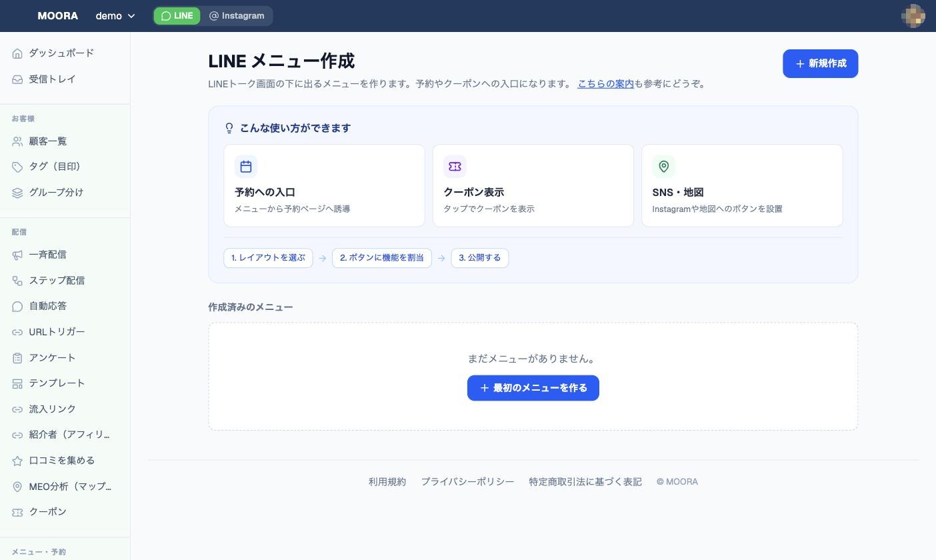Click text Instagramや地図へのボタンを設置
Screen dimensions: 936x560
pyautogui.click(x=717, y=209)
